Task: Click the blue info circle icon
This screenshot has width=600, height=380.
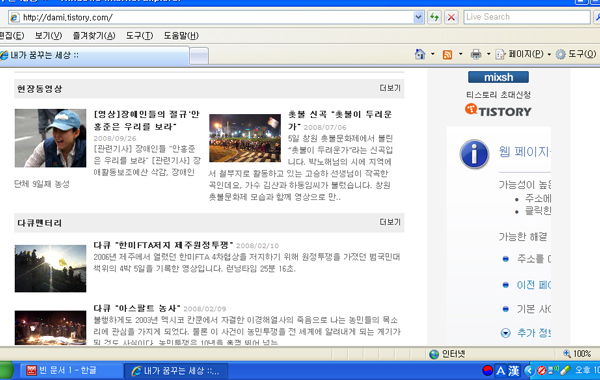Action: pyautogui.click(x=474, y=154)
